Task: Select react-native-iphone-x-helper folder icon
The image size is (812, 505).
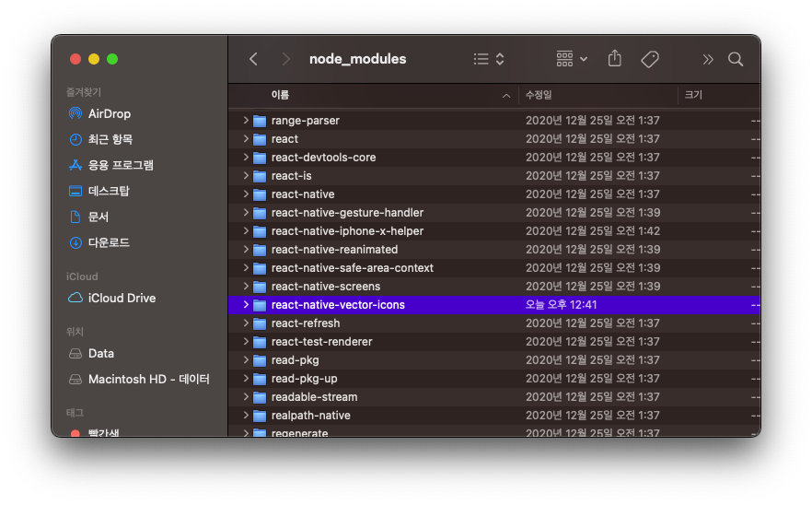Action: [x=260, y=231]
